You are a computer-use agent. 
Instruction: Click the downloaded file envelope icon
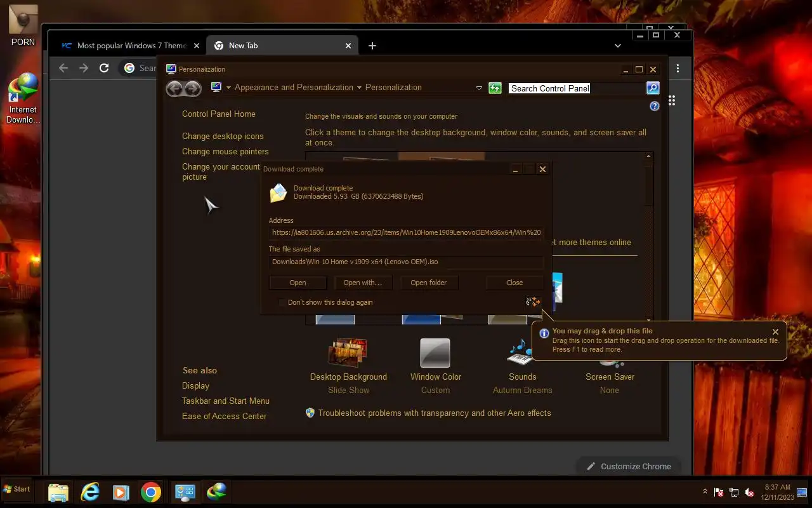click(278, 192)
